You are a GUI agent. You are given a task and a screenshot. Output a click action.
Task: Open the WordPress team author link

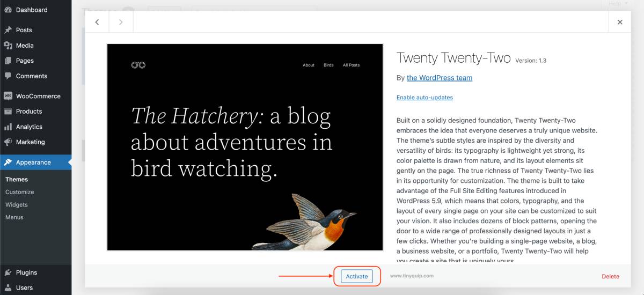pos(440,78)
